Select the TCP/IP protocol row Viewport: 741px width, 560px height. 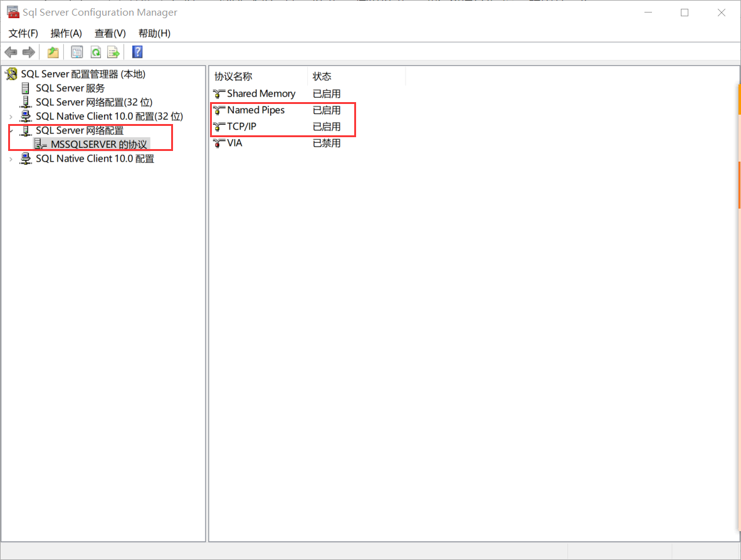tap(241, 126)
